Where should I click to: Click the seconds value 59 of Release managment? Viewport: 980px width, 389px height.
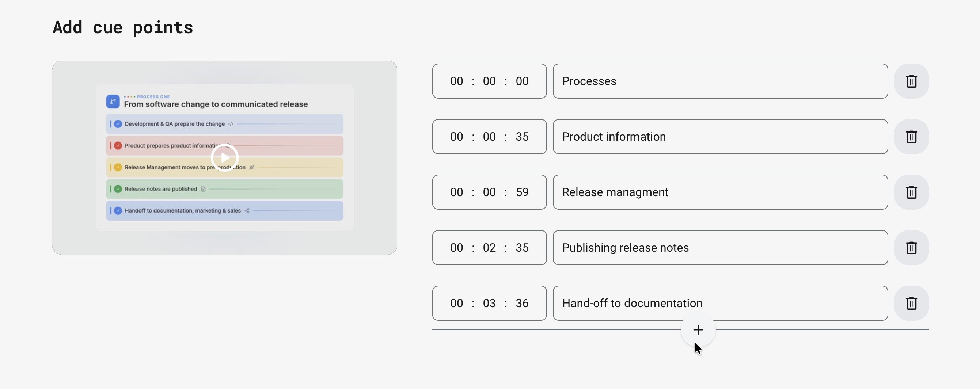tap(522, 192)
